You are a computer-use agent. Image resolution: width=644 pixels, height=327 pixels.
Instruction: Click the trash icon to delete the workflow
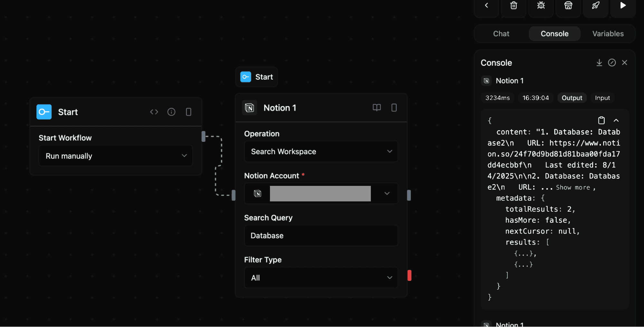tap(514, 5)
